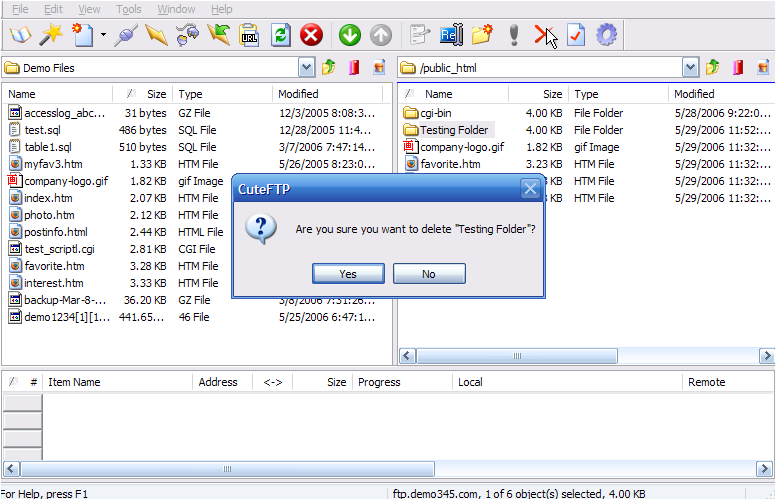Image resolution: width=776 pixels, height=500 pixels.
Task: Close the CuteFTP dialog
Action: (x=530, y=189)
